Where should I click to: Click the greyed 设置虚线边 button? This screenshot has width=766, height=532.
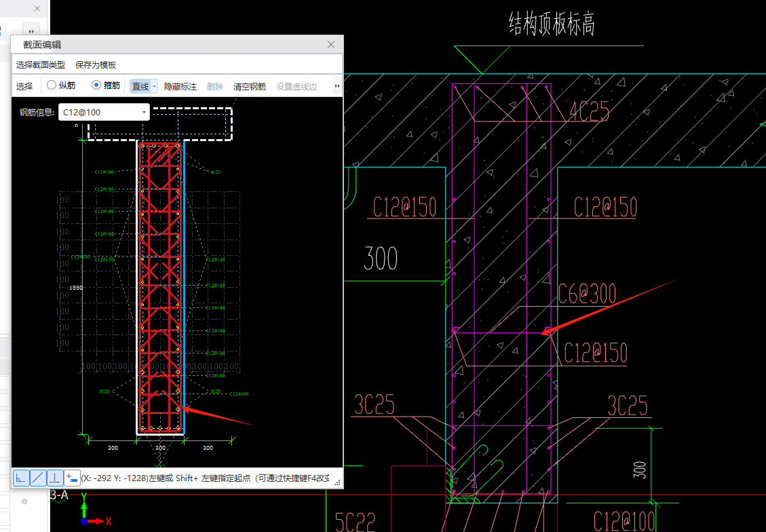coord(296,86)
